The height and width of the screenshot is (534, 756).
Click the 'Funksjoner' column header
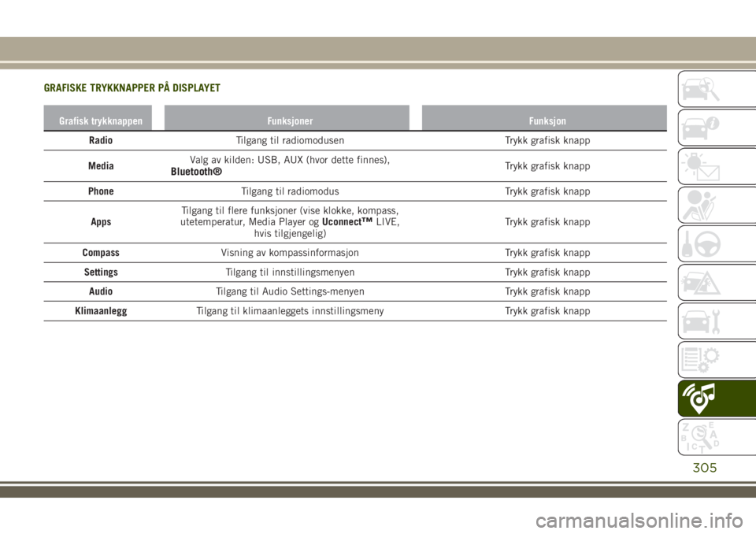pos(287,117)
